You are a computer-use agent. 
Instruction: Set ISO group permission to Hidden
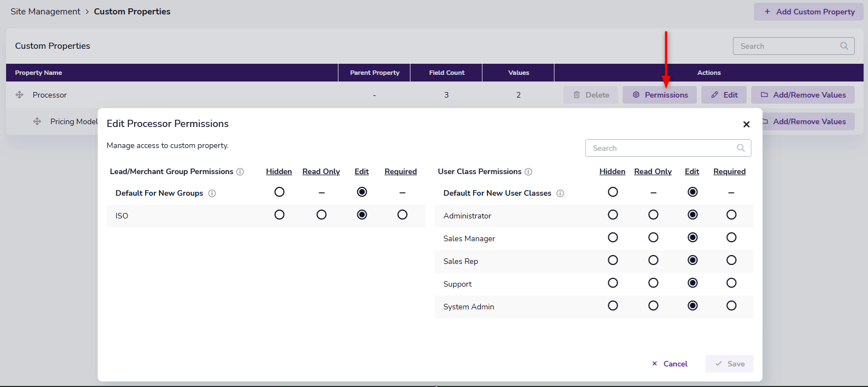pos(279,215)
